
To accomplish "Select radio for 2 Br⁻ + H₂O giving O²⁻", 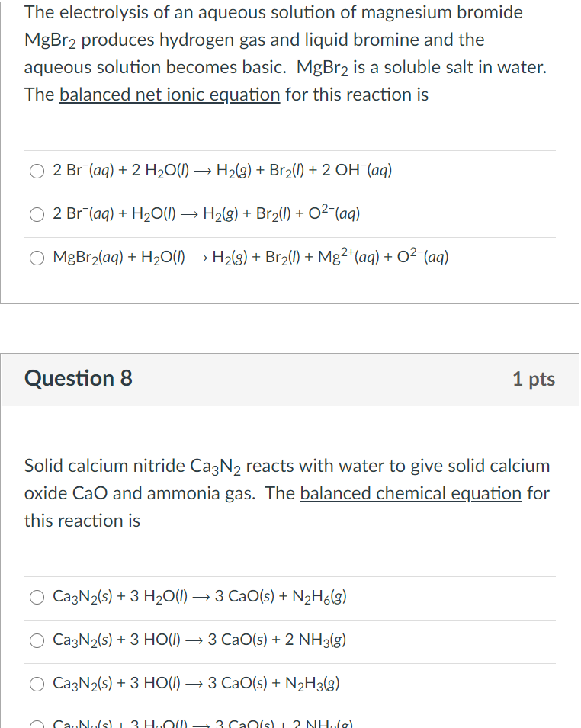I will pyautogui.click(x=37, y=214).
